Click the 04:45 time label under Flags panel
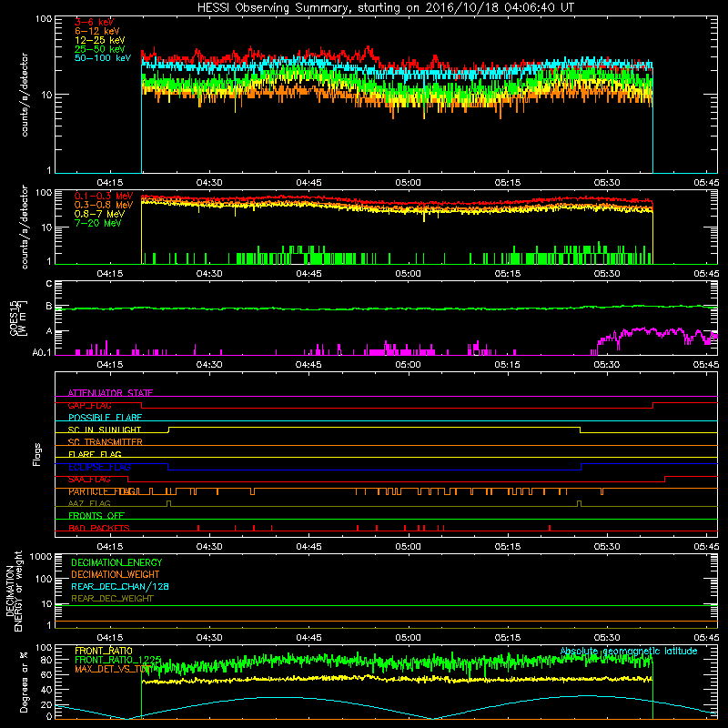This screenshot has height=728, width=728. [x=308, y=547]
